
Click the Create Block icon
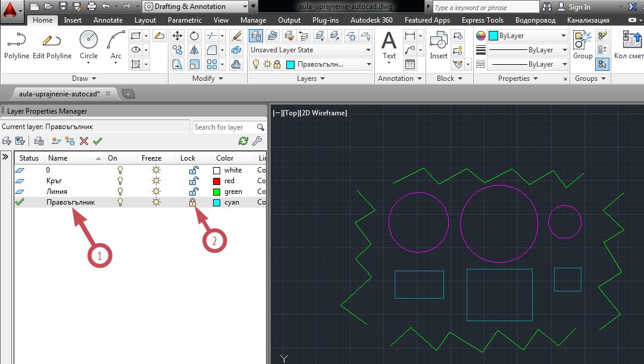(x=458, y=36)
